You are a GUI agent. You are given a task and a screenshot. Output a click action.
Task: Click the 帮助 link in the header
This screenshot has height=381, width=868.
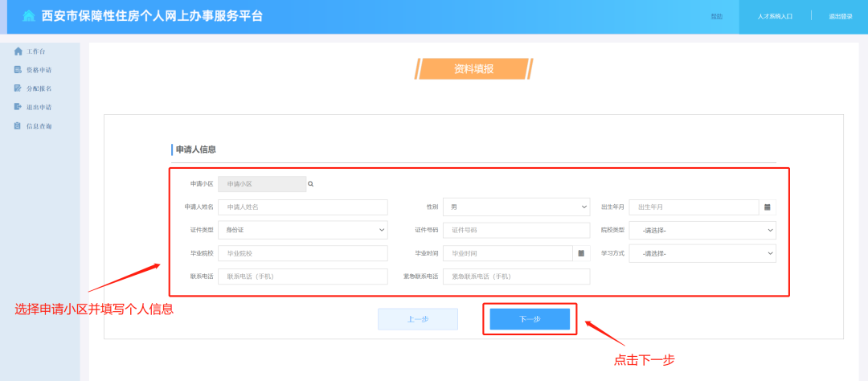[x=716, y=16]
